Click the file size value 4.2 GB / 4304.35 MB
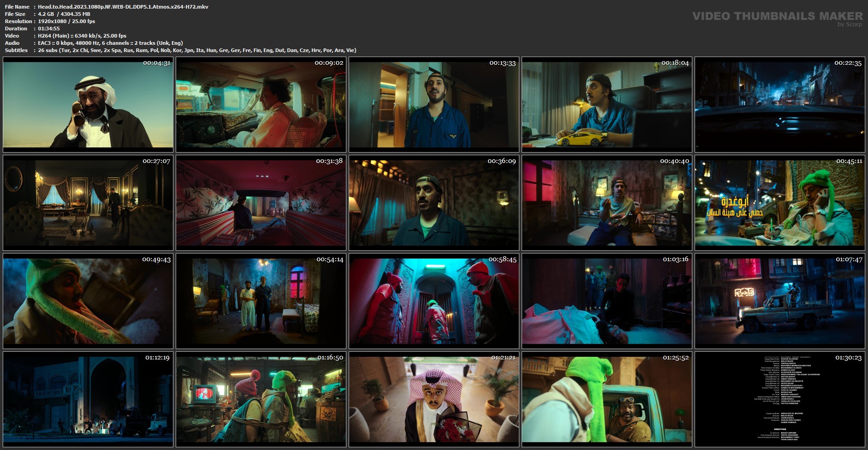 pyautogui.click(x=64, y=14)
